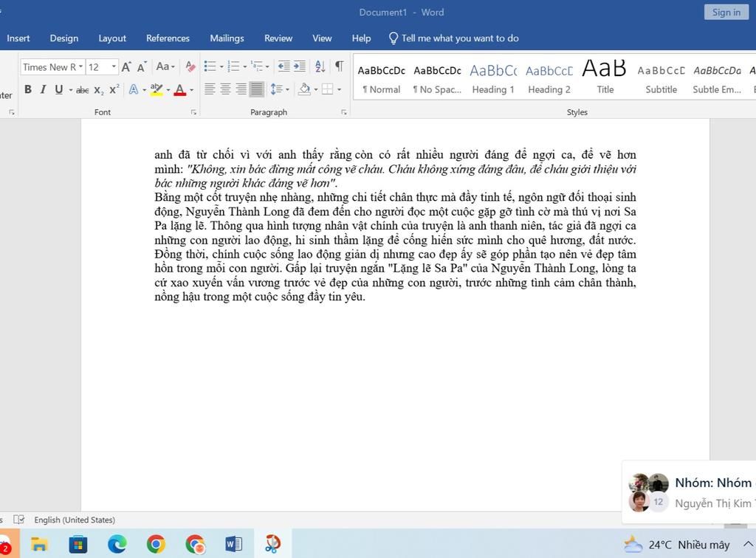Open Snipping Tool in taskbar
The image size is (756, 558).
point(272,545)
